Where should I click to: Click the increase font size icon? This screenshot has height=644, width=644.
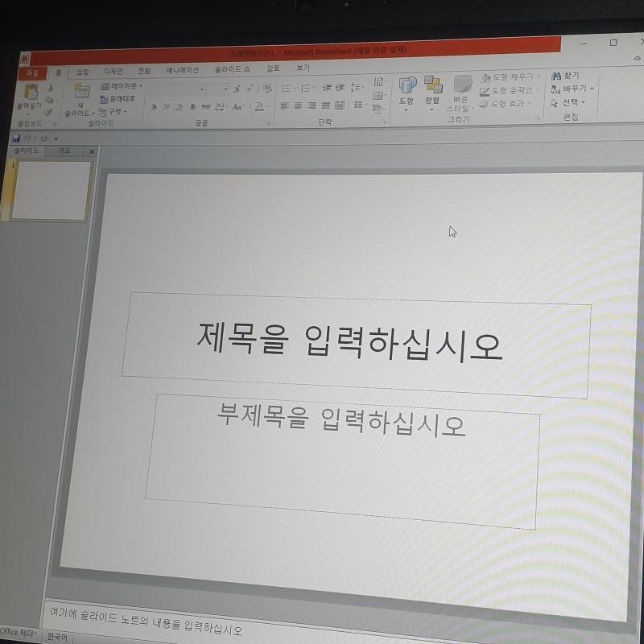pyautogui.click(x=237, y=89)
